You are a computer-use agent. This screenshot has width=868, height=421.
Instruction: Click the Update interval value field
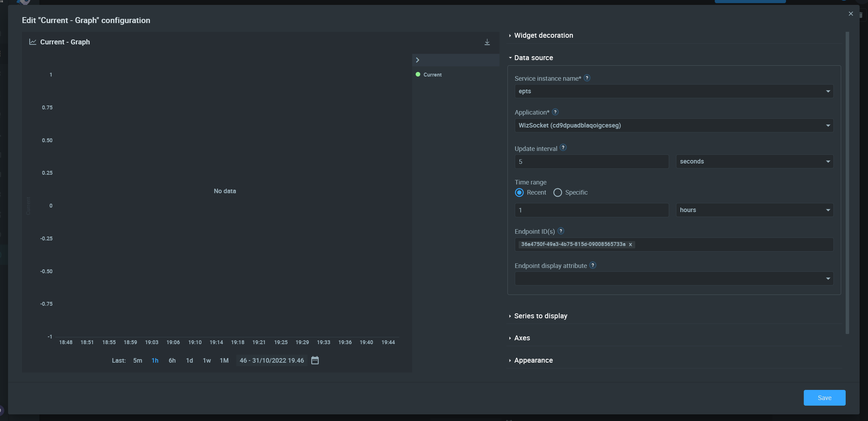(x=592, y=161)
